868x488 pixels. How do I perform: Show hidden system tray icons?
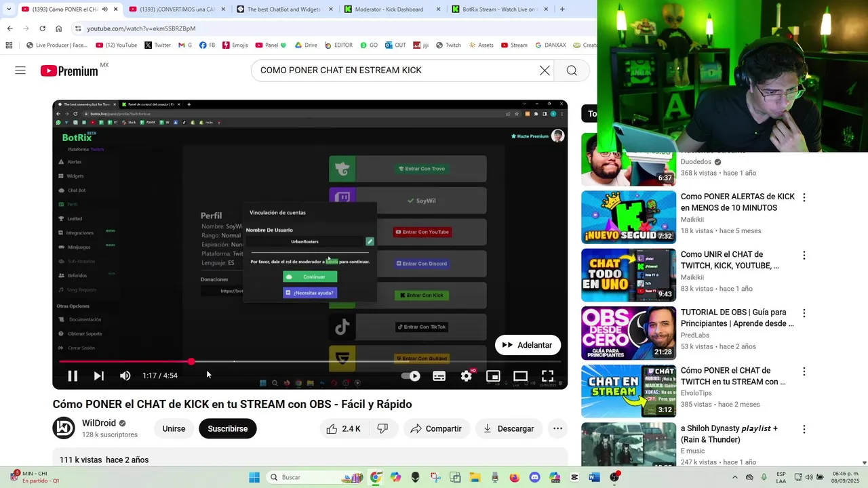735,477
